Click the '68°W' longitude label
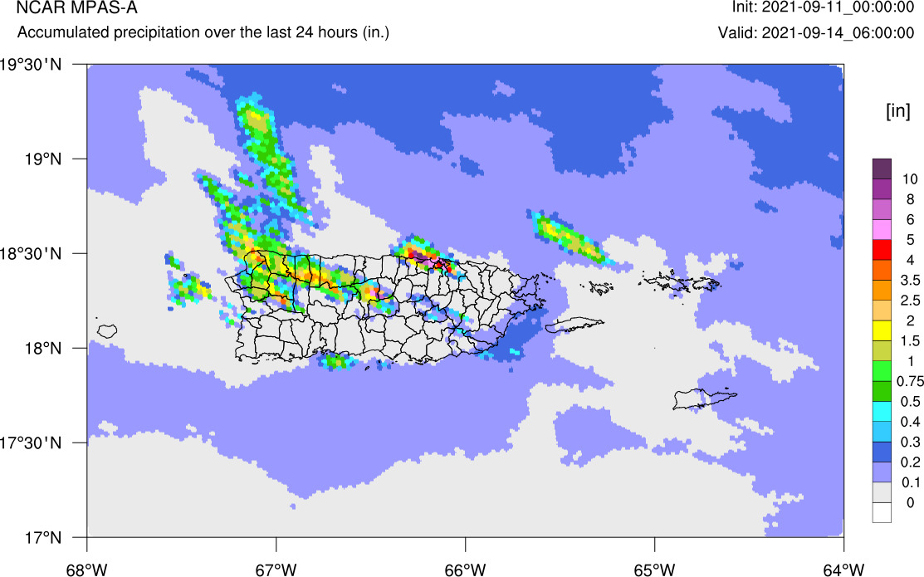Viewport: 924px width, 577px height. tap(87, 570)
